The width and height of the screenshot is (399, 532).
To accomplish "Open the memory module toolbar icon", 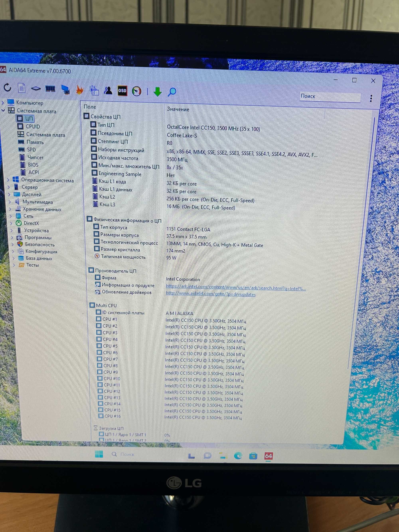I will tap(50, 89).
